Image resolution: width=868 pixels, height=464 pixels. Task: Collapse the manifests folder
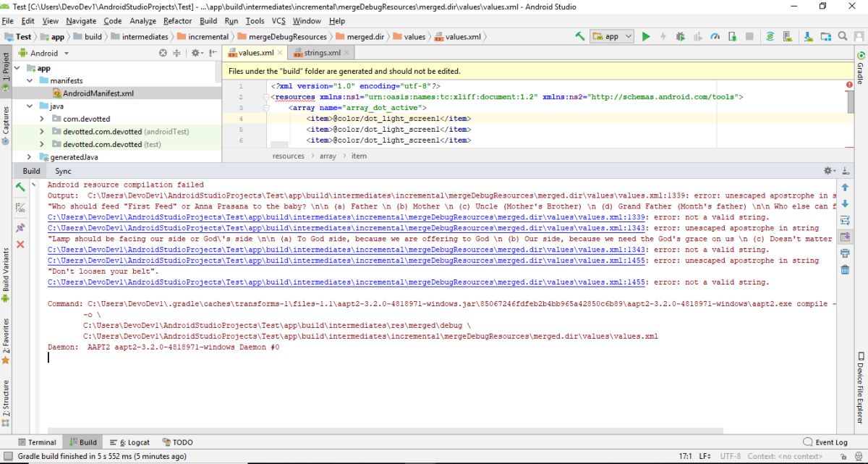[x=30, y=80]
